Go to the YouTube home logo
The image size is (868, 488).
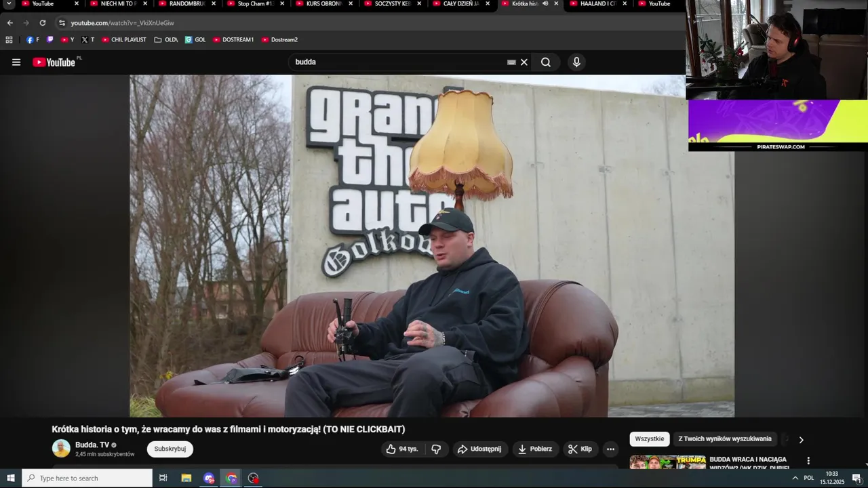pyautogui.click(x=54, y=62)
